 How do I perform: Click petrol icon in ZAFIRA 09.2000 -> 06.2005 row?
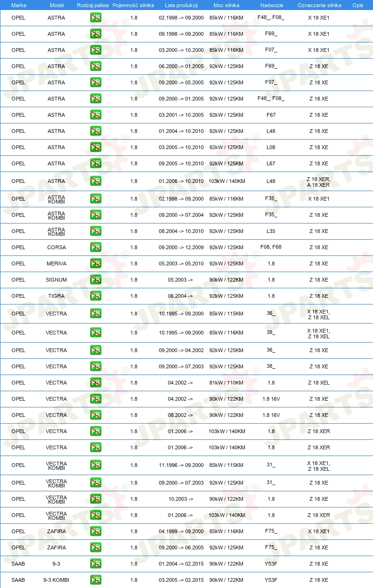coord(95,547)
